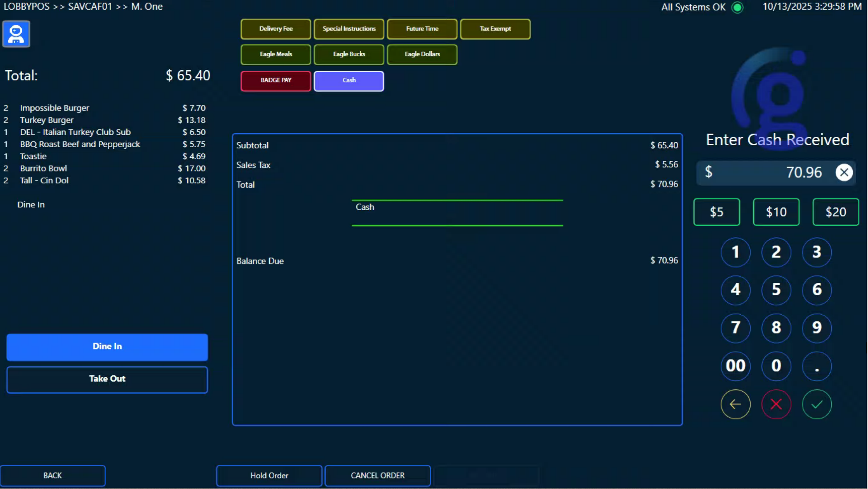Add $20 quick cash amount
Screen dimensions: 868x489
pyautogui.click(x=835, y=212)
